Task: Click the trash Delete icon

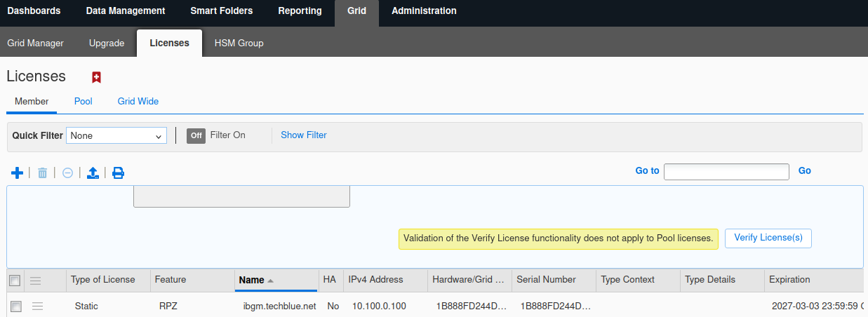Action: tap(42, 173)
